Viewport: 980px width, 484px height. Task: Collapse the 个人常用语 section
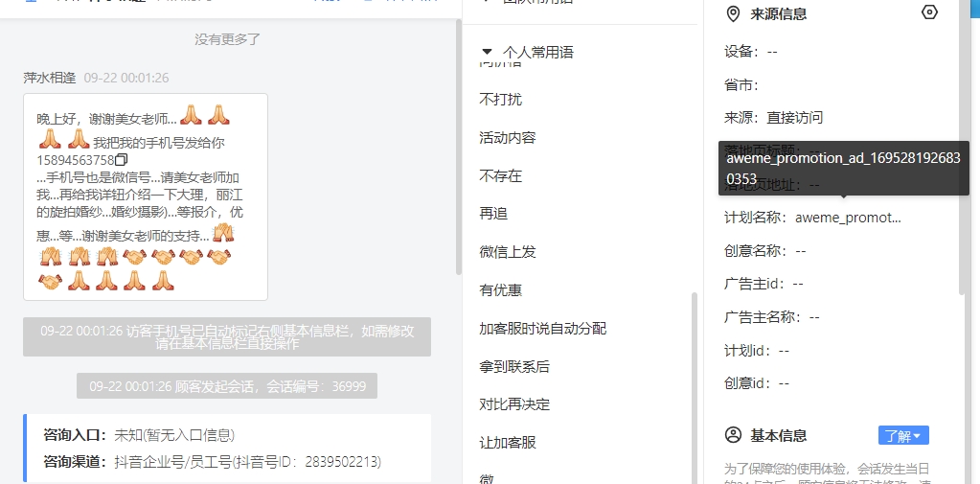pyautogui.click(x=488, y=52)
